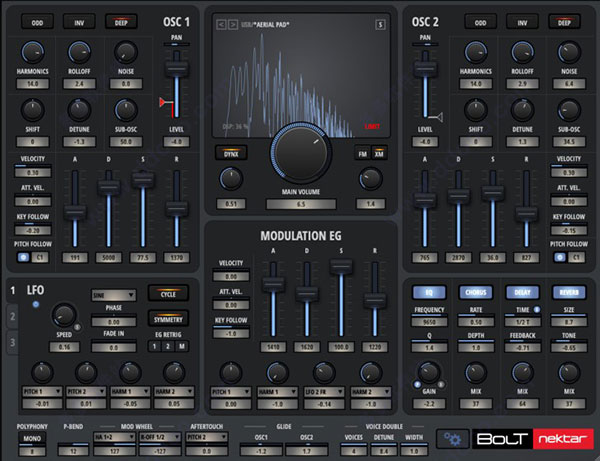Click the OSC 1 Detune knob

[x=79, y=110]
